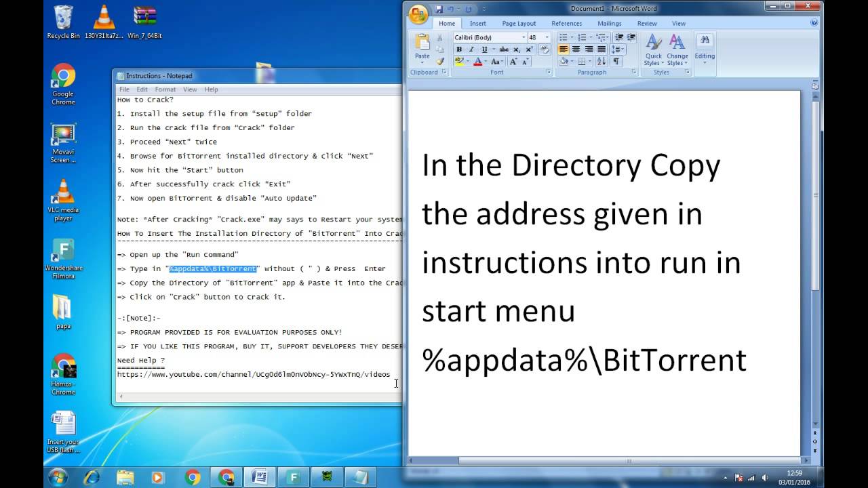This screenshot has height=488, width=868.
Task: Select Movavi Screen desktop icon
Action: click(63, 143)
